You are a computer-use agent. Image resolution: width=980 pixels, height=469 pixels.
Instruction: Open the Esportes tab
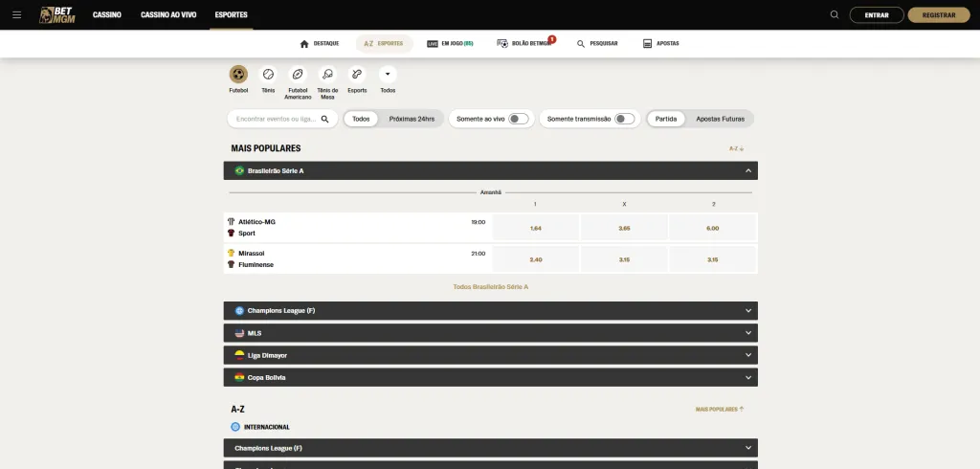pyautogui.click(x=231, y=15)
